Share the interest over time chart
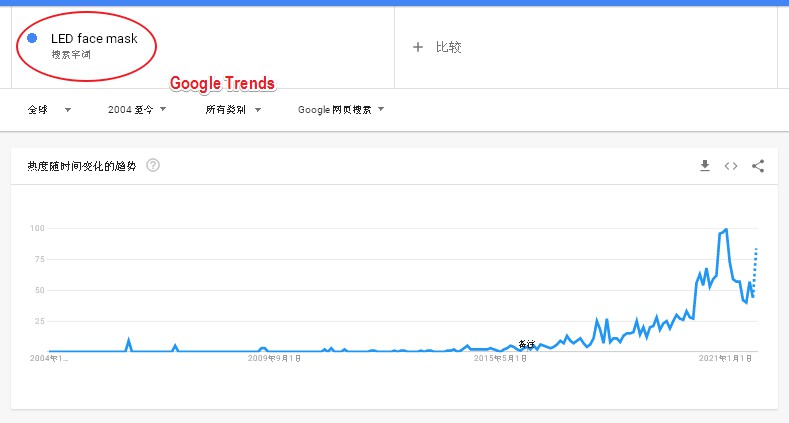Viewport: 789px width, 423px height. (758, 166)
